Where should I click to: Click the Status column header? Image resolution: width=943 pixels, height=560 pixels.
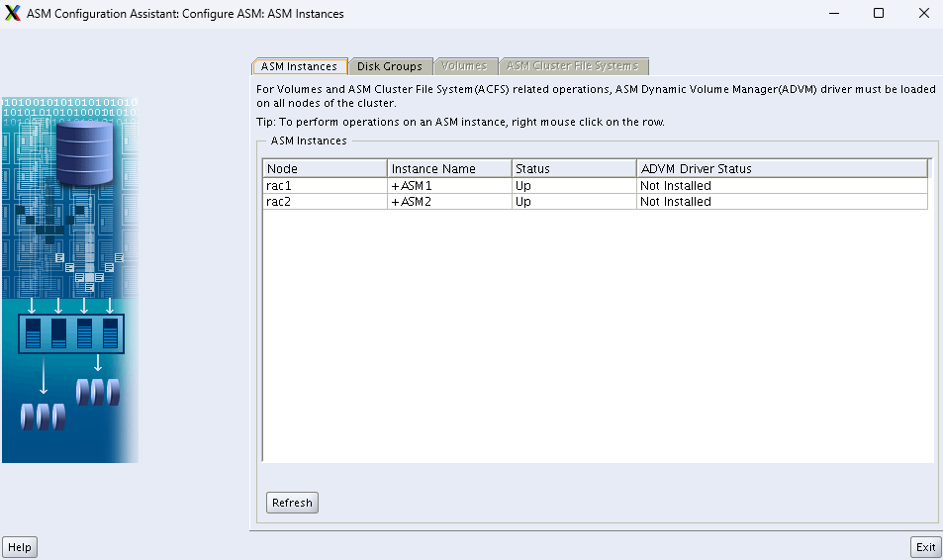point(574,168)
